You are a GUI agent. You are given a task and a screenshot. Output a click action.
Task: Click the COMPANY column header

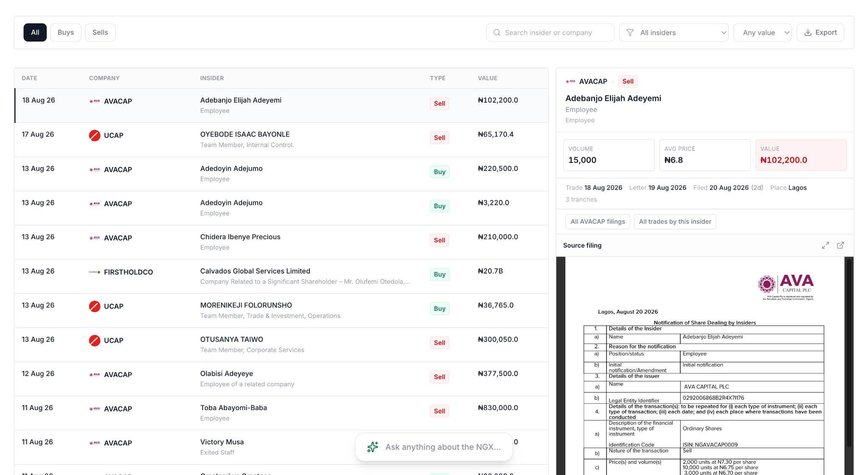104,78
